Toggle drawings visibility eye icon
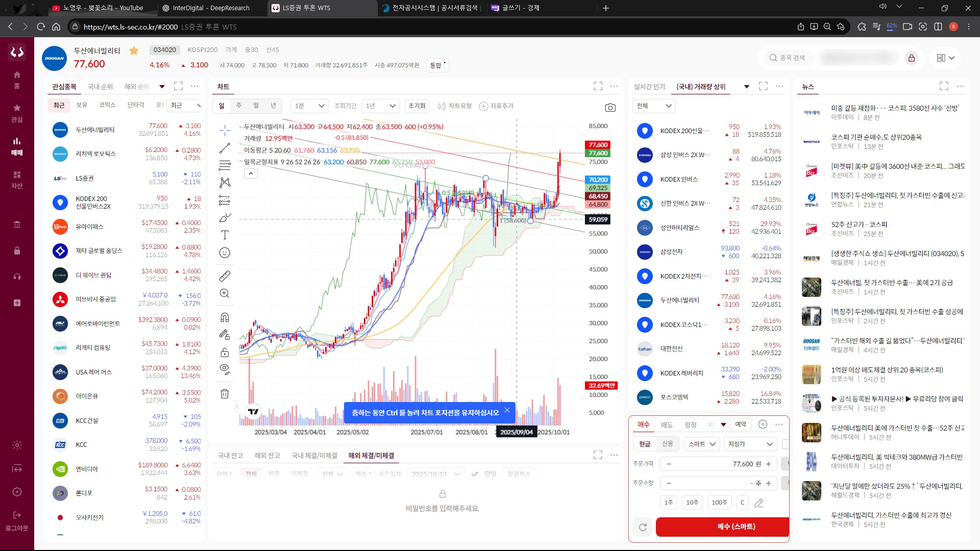980x551 pixels. [225, 369]
